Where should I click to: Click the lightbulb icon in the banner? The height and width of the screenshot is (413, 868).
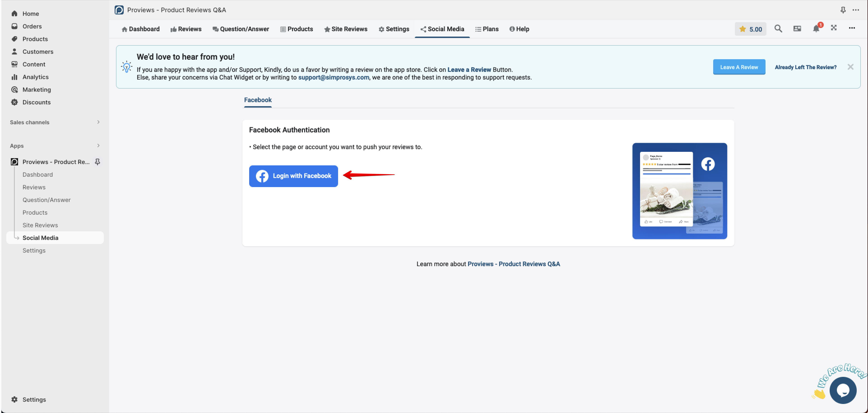127,67
